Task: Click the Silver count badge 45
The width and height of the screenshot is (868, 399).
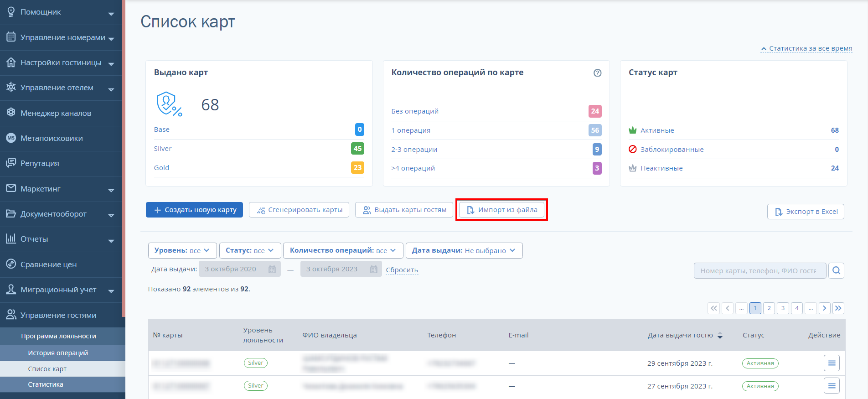Action: pyautogui.click(x=357, y=148)
